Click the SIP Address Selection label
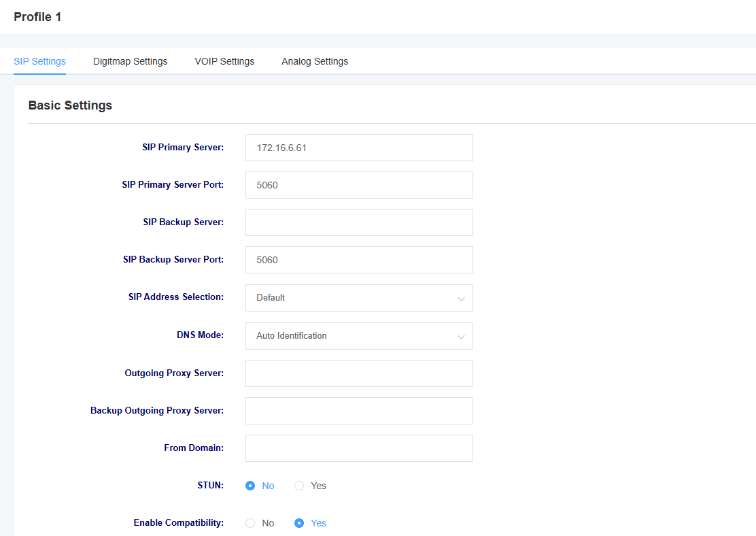Viewport: 756px width, 536px height. pos(176,297)
